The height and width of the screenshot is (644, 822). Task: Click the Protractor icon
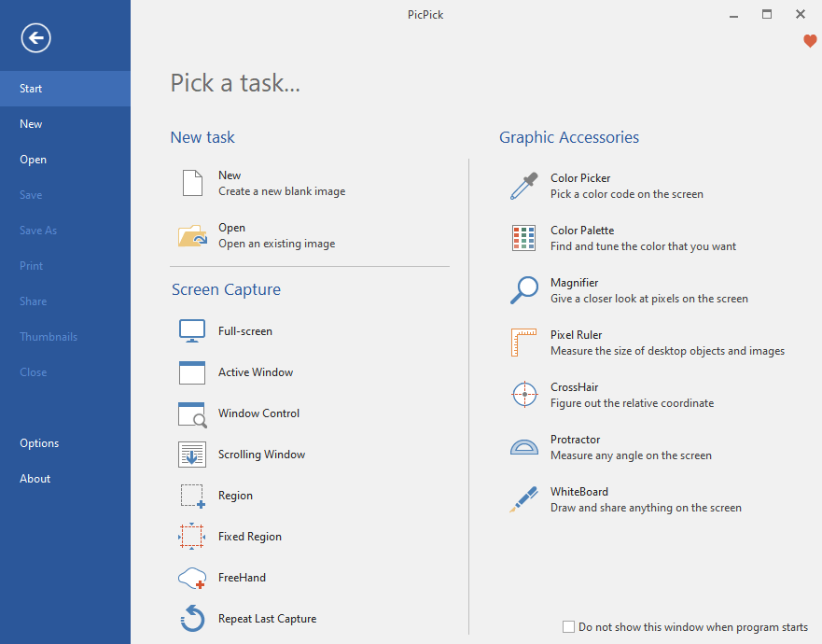(x=524, y=447)
